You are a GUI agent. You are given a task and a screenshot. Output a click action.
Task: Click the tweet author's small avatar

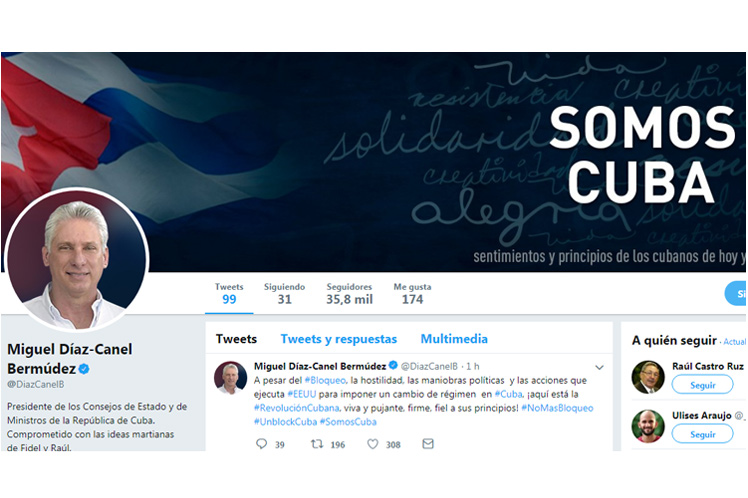click(230, 377)
